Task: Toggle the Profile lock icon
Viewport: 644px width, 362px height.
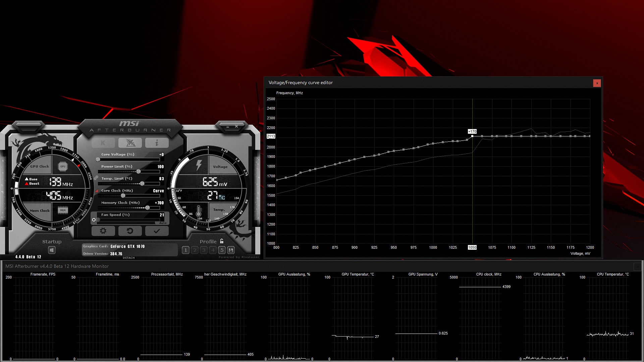Action: tap(222, 241)
